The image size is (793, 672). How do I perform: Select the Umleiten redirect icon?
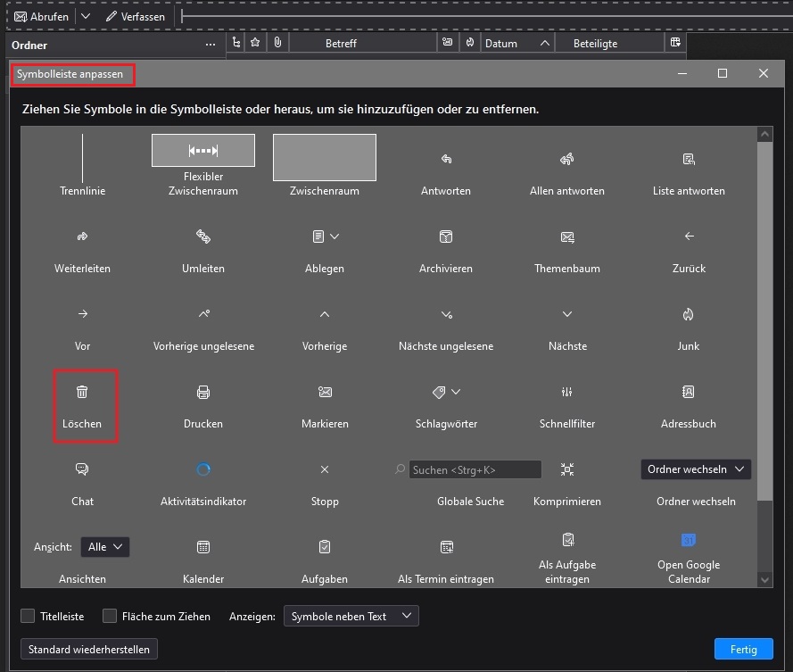(x=203, y=236)
